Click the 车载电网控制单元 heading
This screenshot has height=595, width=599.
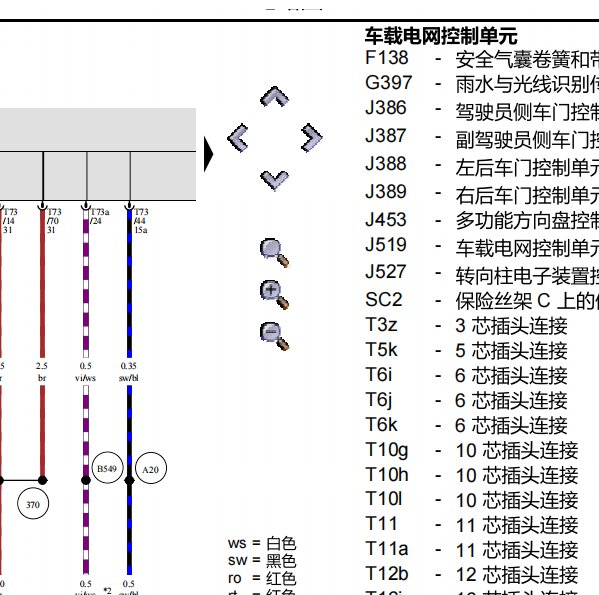pos(441,36)
